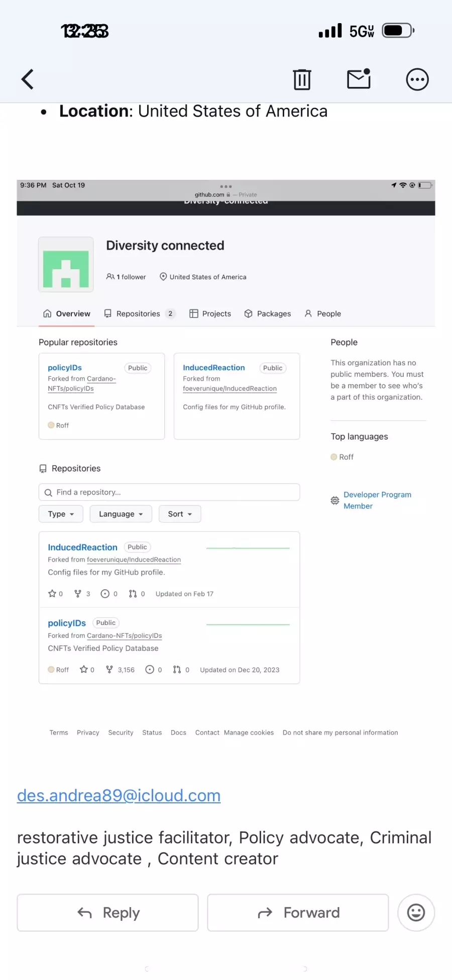The height and width of the screenshot is (980, 452).
Task: Open the Projects tab
Action: pyautogui.click(x=210, y=313)
